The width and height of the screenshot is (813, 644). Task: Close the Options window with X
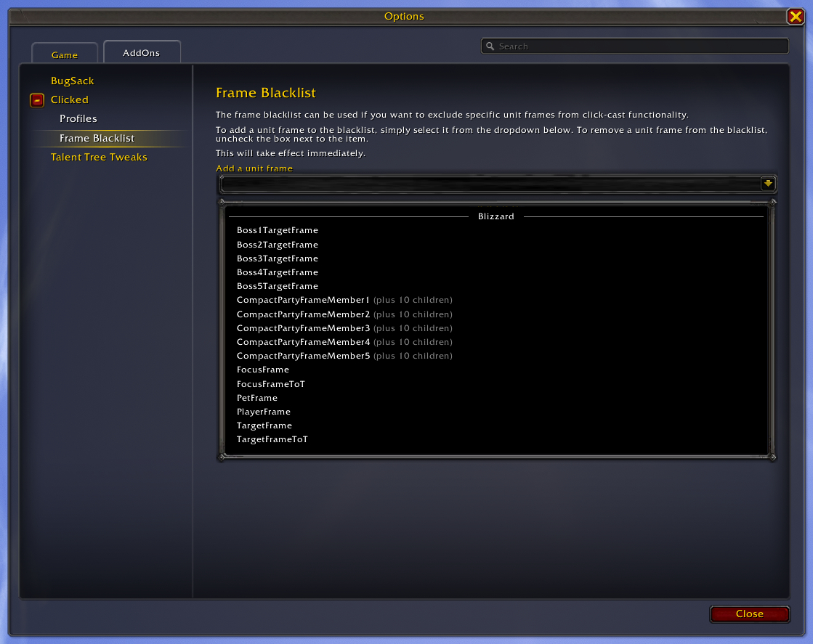click(x=796, y=17)
